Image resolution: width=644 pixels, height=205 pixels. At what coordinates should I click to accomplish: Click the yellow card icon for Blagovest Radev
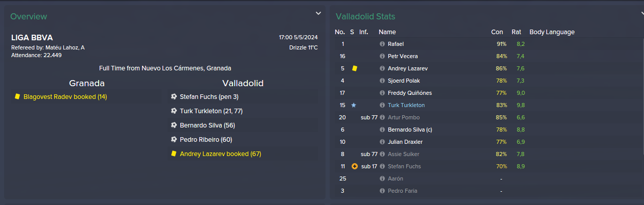coord(17,96)
